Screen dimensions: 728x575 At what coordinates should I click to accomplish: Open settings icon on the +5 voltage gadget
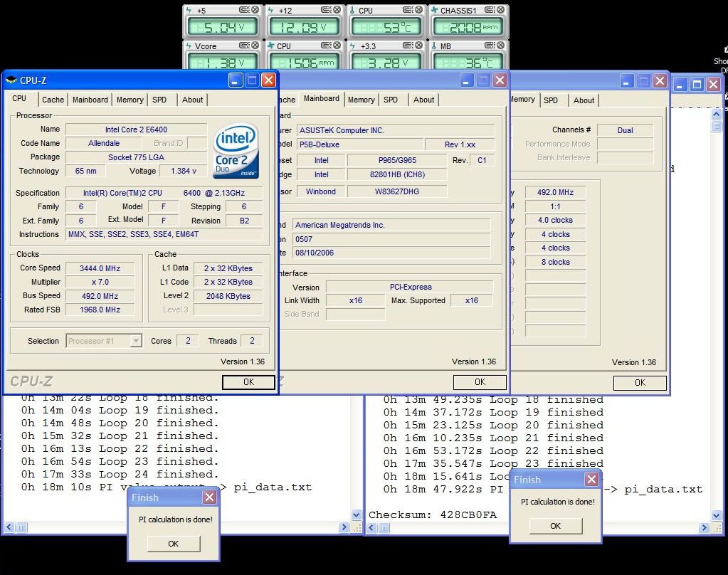click(x=244, y=10)
